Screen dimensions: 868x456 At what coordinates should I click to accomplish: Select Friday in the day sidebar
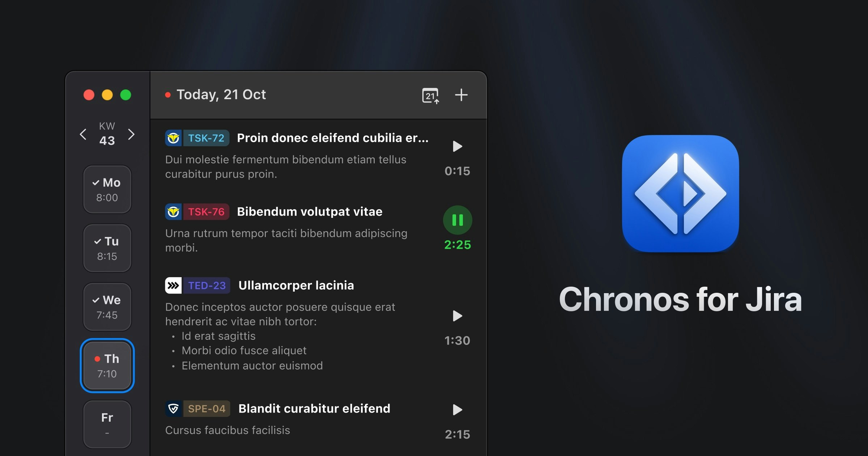[107, 423]
